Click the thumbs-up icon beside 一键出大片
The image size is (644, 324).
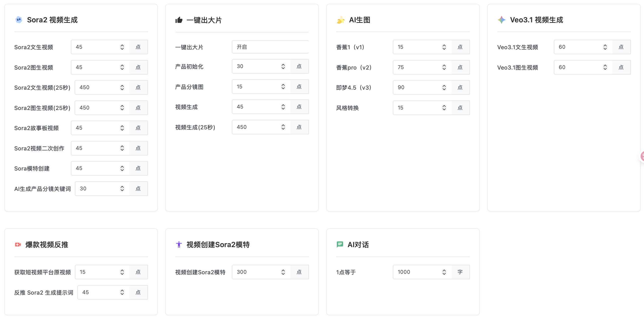tap(179, 20)
